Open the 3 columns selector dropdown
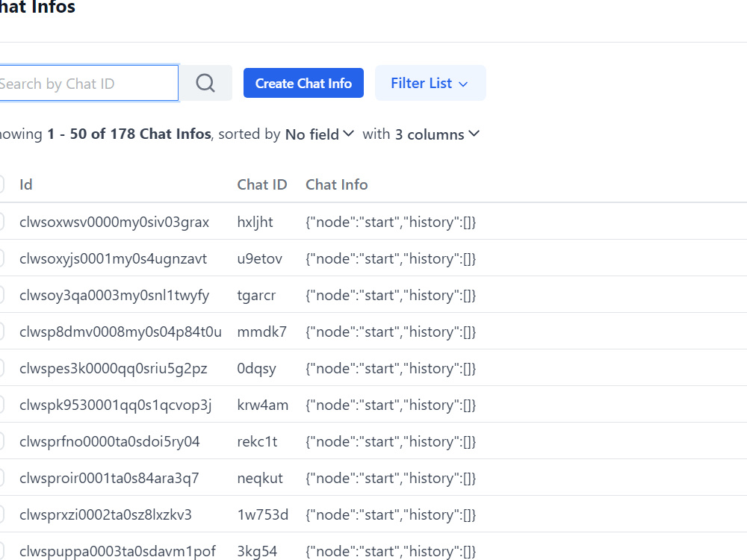 [x=437, y=134]
